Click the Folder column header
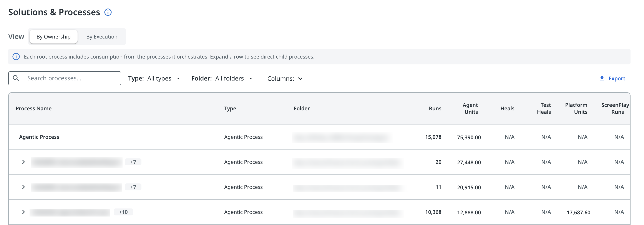Viewport: 644px width, 225px height. point(302,109)
